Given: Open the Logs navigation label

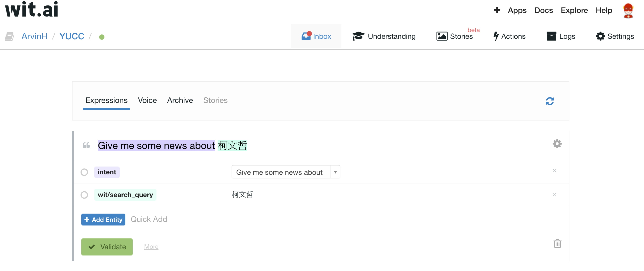Looking at the screenshot, I should pyautogui.click(x=567, y=36).
